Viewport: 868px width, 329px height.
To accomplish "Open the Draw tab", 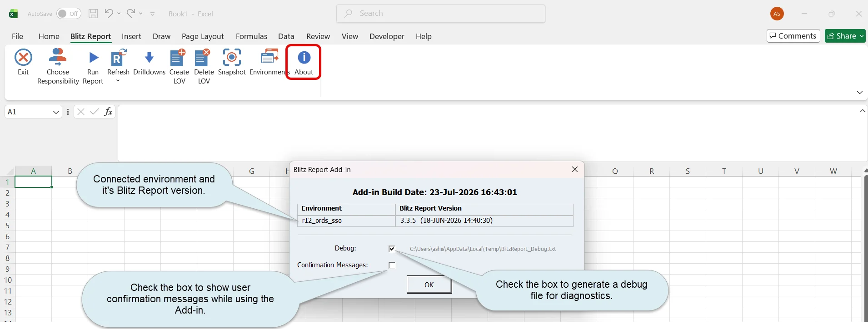I will [161, 36].
